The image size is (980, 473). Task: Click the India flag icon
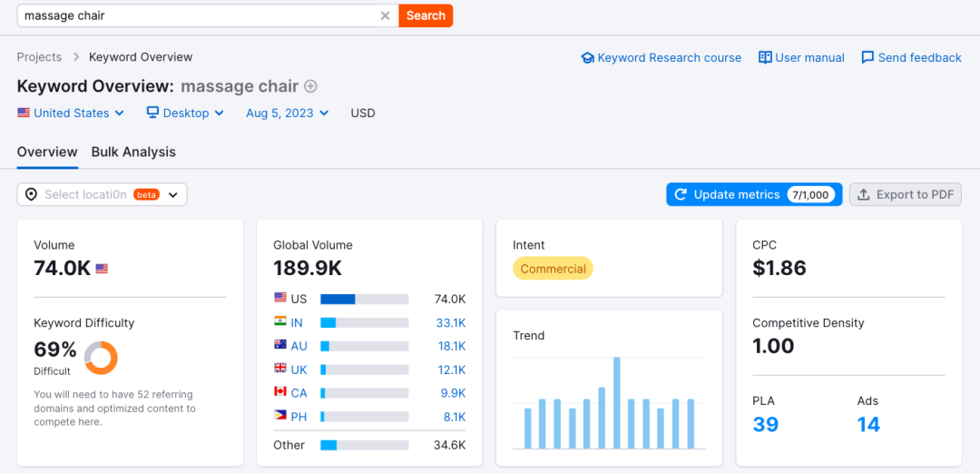tap(280, 322)
